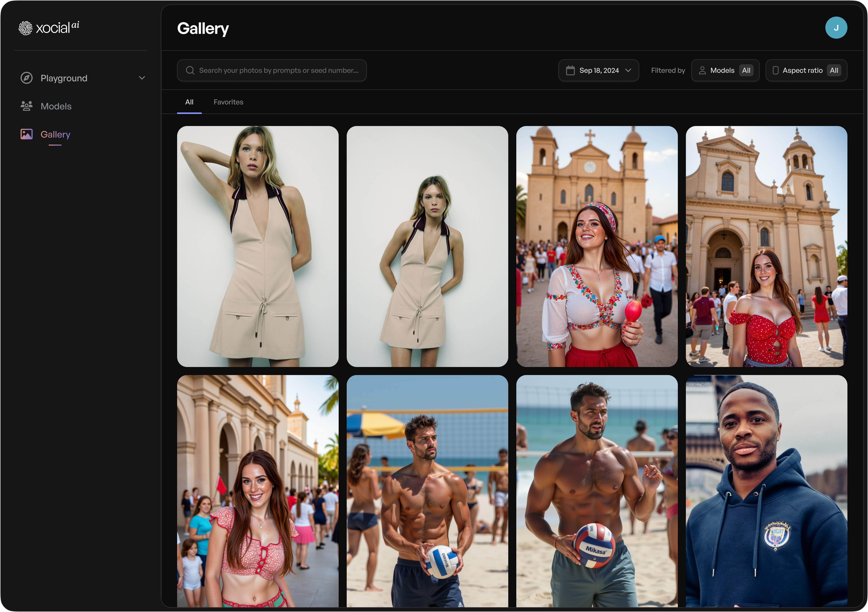Open Playground in the sidebar

click(82, 78)
